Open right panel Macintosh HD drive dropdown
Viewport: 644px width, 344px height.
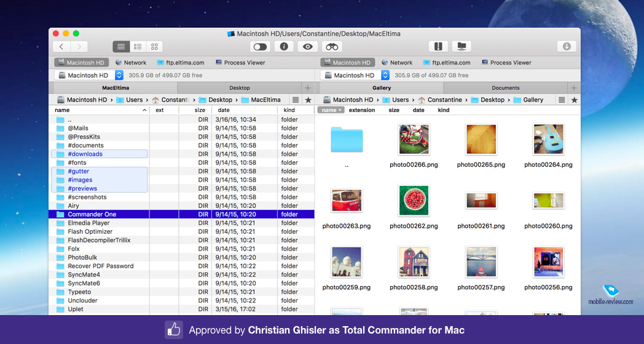coord(355,75)
